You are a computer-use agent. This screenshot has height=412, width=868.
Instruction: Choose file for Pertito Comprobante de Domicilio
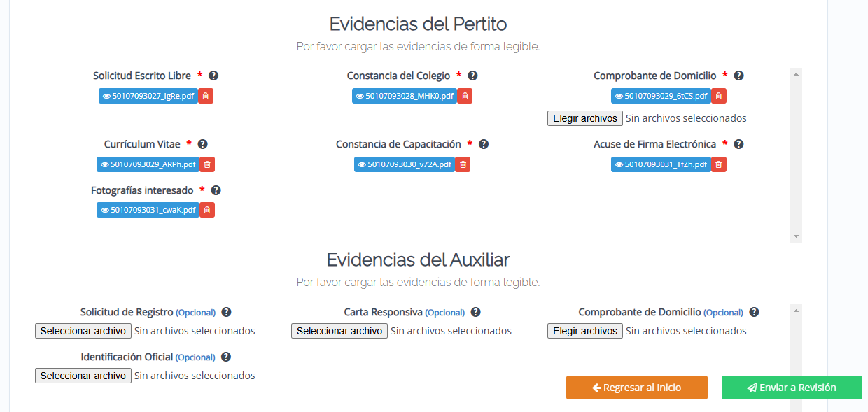(x=584, y=118)
